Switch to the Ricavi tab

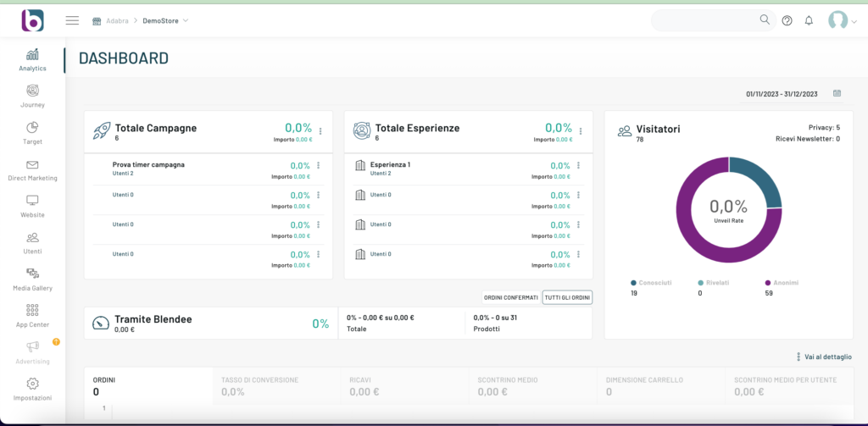pos(359,380)
